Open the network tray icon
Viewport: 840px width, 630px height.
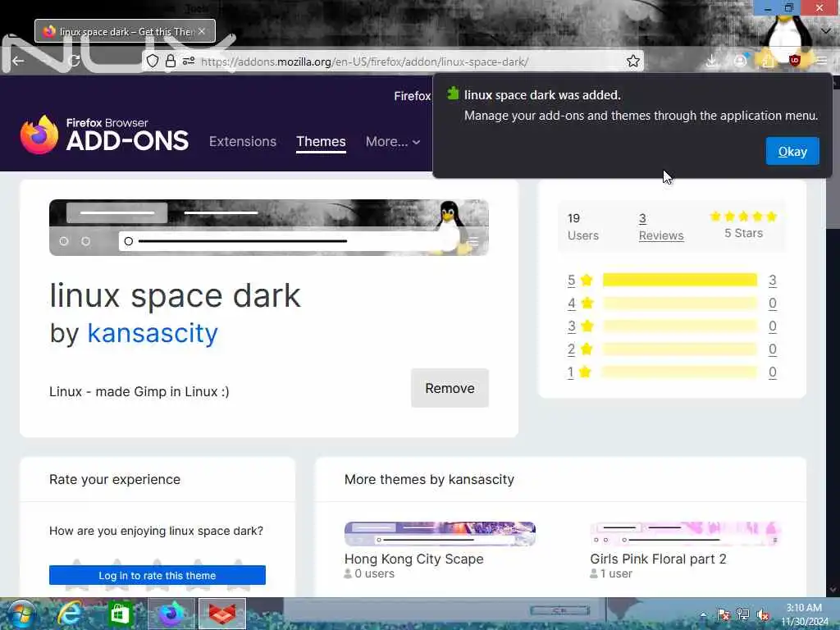click(x=743, y=615)
